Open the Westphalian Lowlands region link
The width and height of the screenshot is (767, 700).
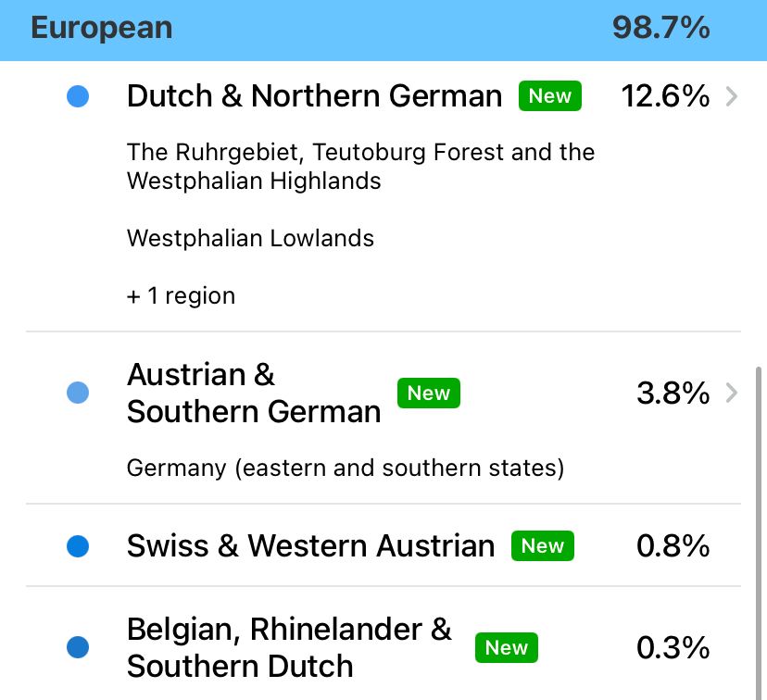250,238
